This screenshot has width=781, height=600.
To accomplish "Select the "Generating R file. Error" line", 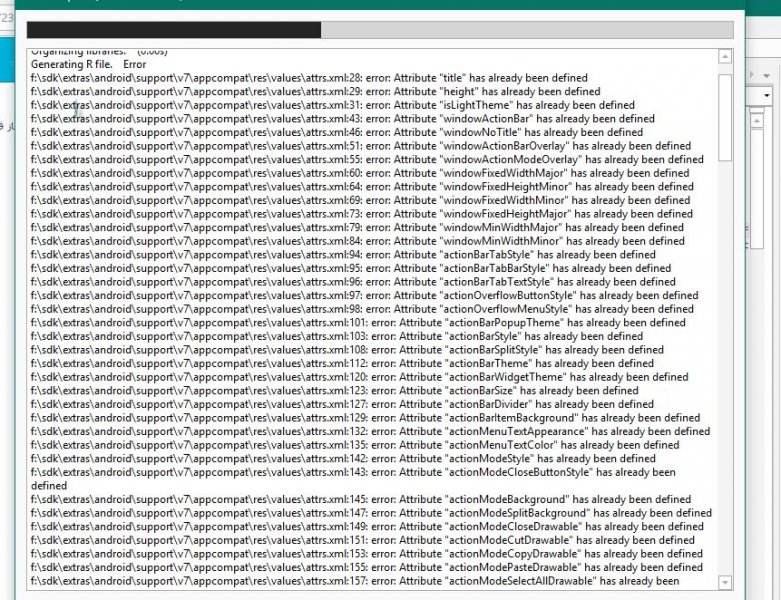I will coord(88,64).
